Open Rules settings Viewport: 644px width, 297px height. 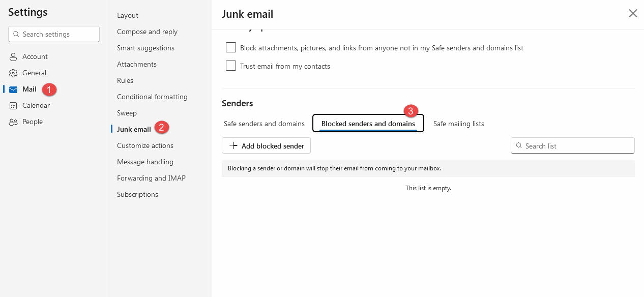click(125, 80)
